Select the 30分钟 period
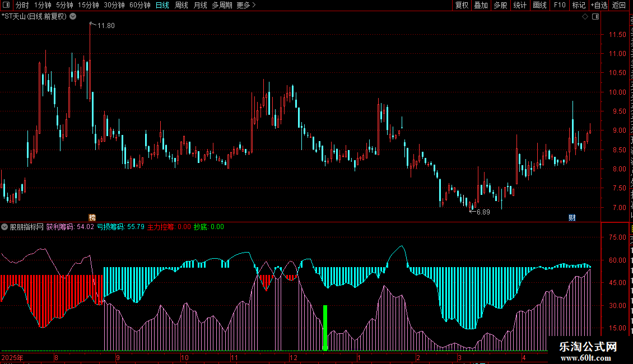Image resolution: width=633 pixels, height=364 pixels. (x=114, y=5)
